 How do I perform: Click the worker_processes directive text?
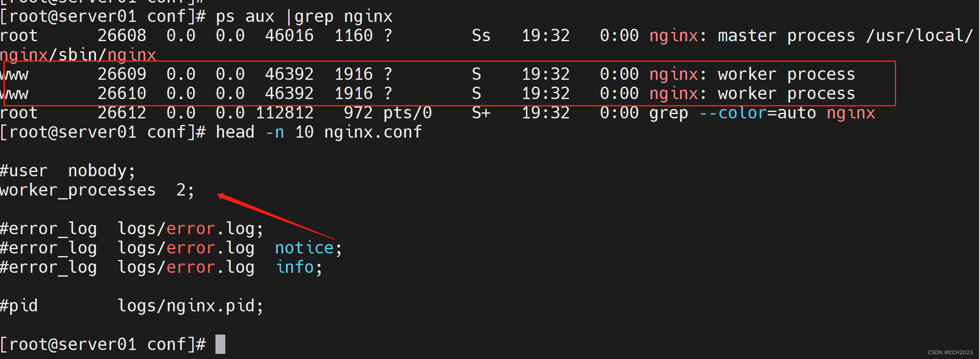click(x=78, y=190)
